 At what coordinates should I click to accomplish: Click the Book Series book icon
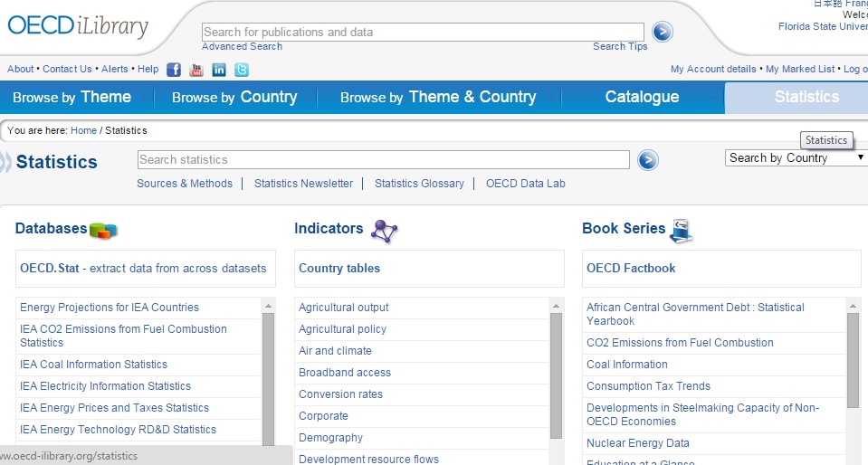click(682, 231)
